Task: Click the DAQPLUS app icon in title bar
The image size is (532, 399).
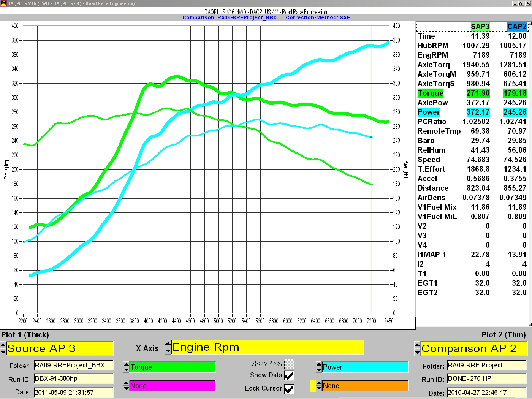Action: (3, 3)
